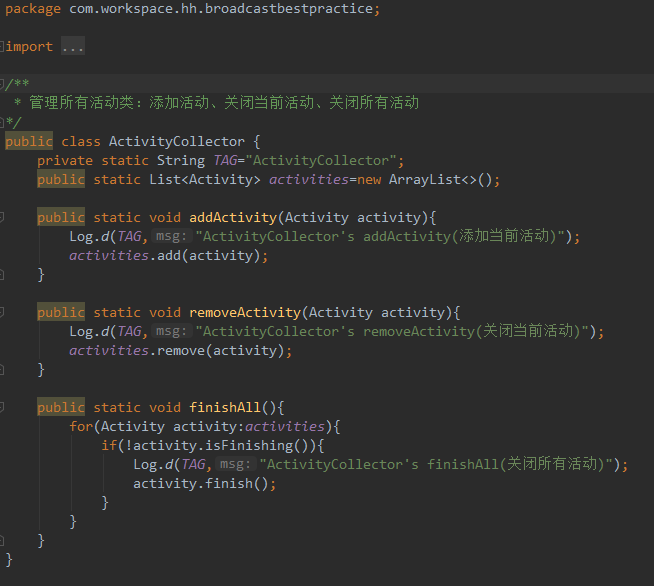Click the log string containing 关闭所有活动

pos(436,464)
